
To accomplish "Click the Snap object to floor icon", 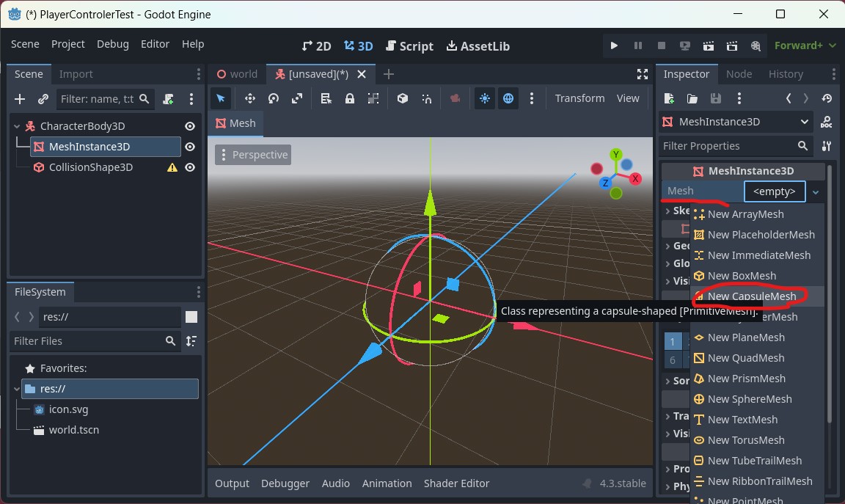I will (x=403, y=98).
